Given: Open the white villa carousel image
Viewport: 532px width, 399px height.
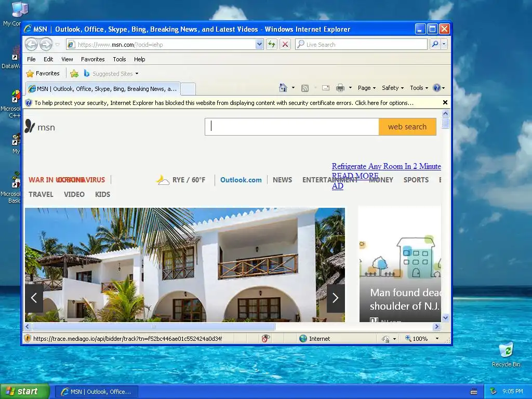Looking at the screenshot, I should 185,264.
